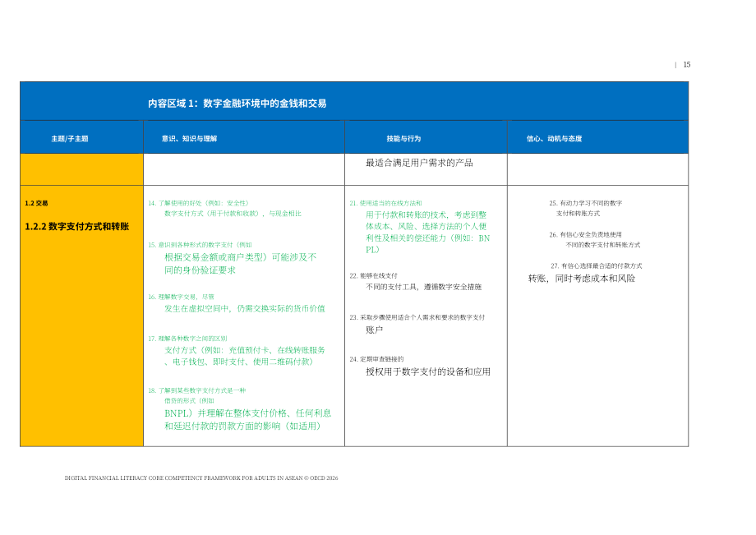Click the heading "1.2.2 数字支付方式和转账"
756x535 pixels.
coord(77,227)
